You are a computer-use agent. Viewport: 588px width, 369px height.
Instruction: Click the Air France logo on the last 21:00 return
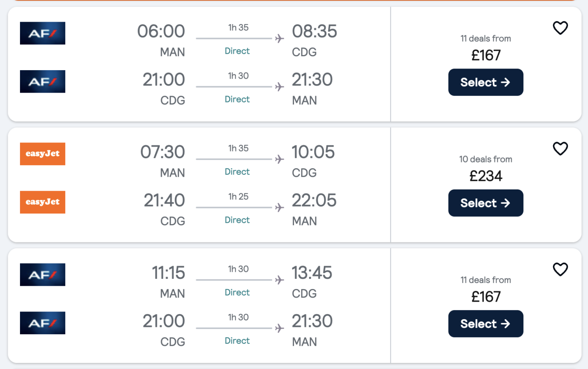[42, 323]
